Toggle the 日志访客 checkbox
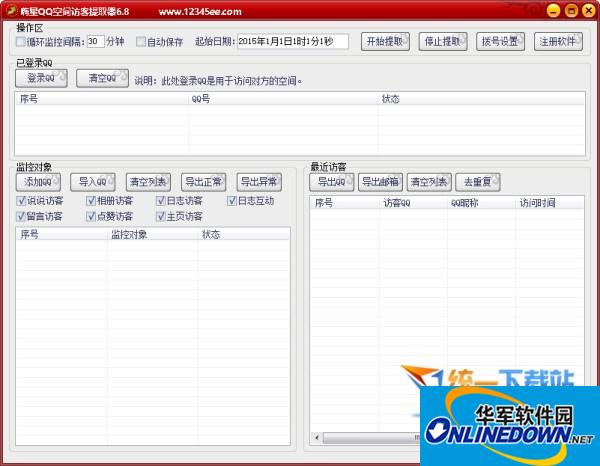The height and width of the screenshot is (466, 600). click(x=161, y=200)
